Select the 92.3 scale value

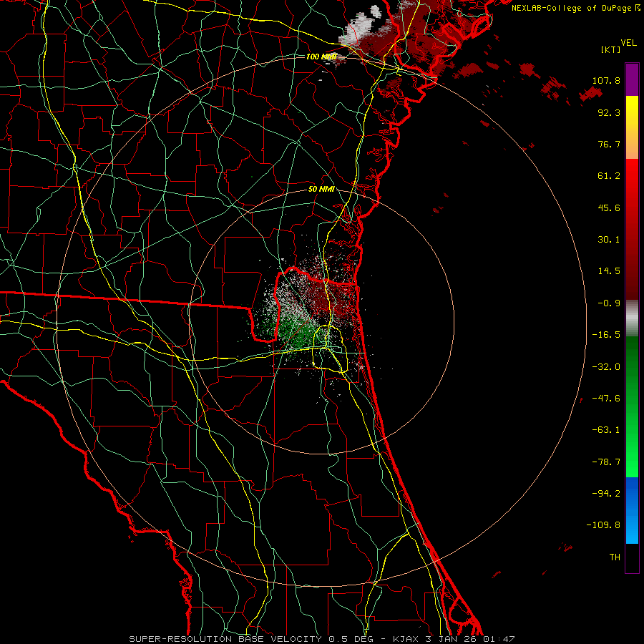[609, 112]
